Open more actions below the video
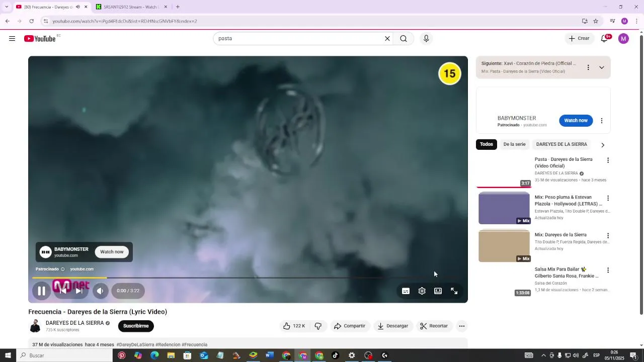This screenshot has height=362, width=644. pos(461,326)
